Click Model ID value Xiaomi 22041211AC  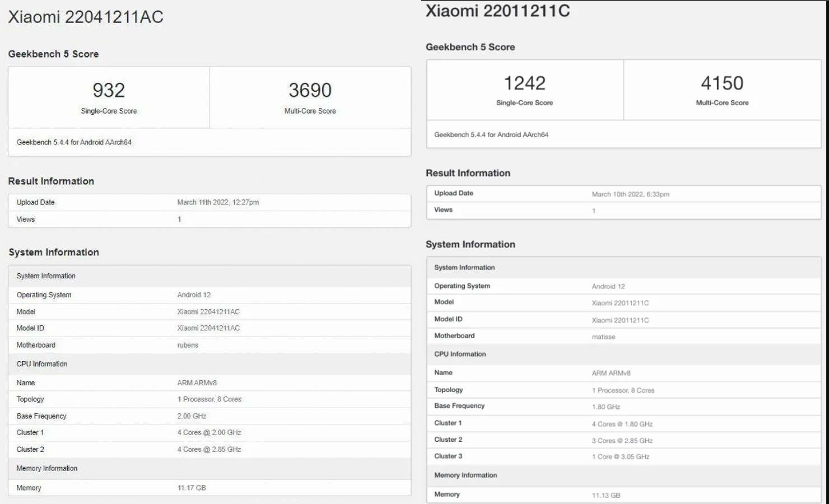pyautogui.click(x=208, y=328)
